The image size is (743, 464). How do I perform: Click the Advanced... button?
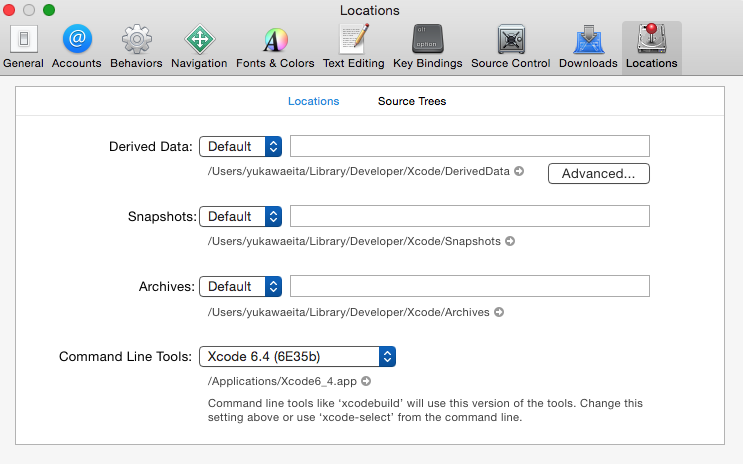pyautogui.click(x=598, y=173)
